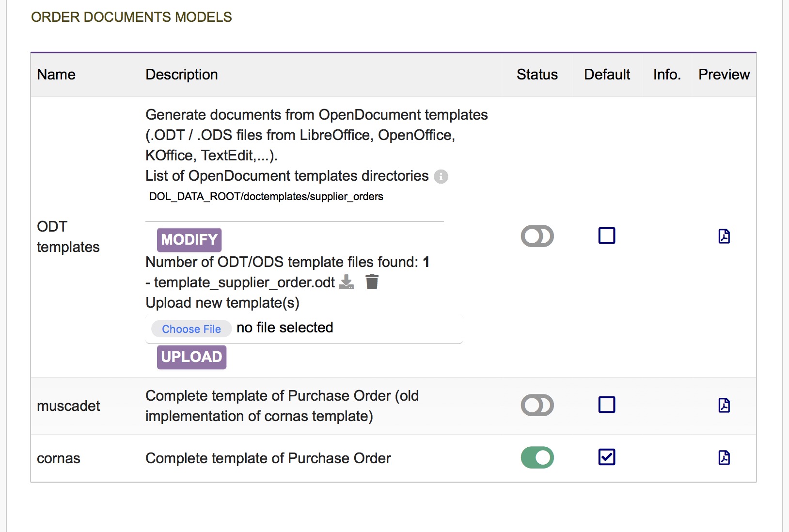Click the Preview column header
This screenshot has height=532, width=789.
pos(724,75)
